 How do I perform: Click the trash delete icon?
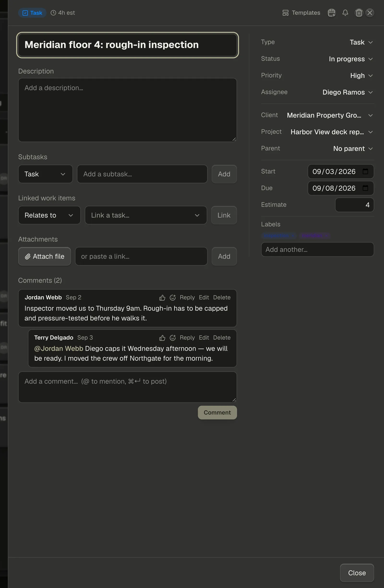pos(359,12)
